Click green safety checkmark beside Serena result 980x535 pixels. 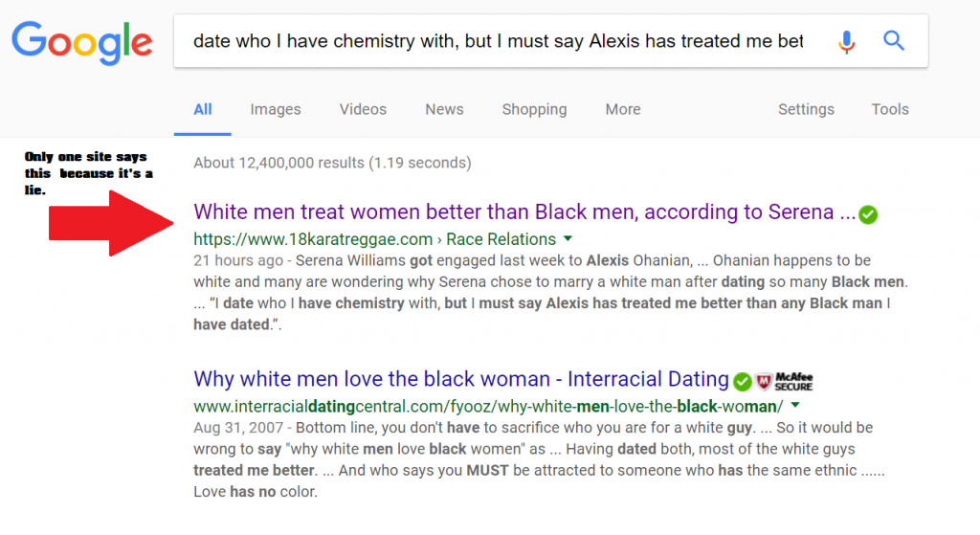tap(867, 214)
